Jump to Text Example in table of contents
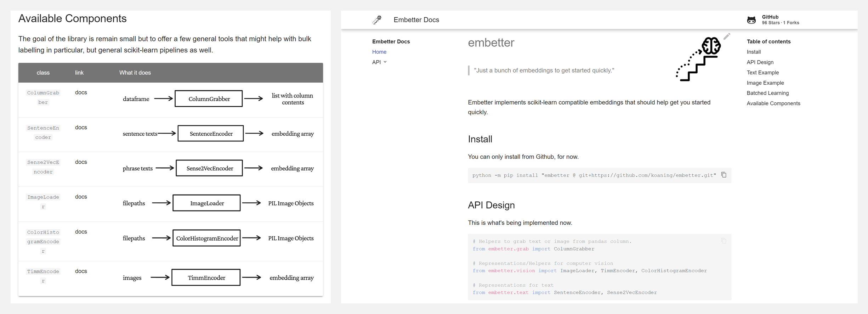 (763, 72)
